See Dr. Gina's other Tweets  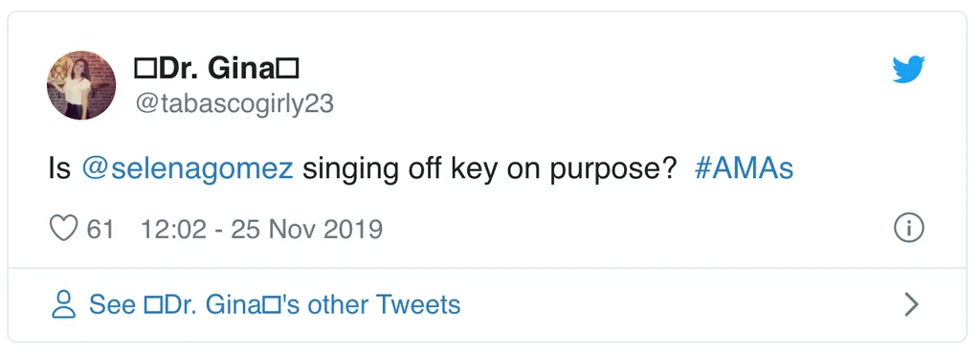pyautogui.click(x=275, y=304)
